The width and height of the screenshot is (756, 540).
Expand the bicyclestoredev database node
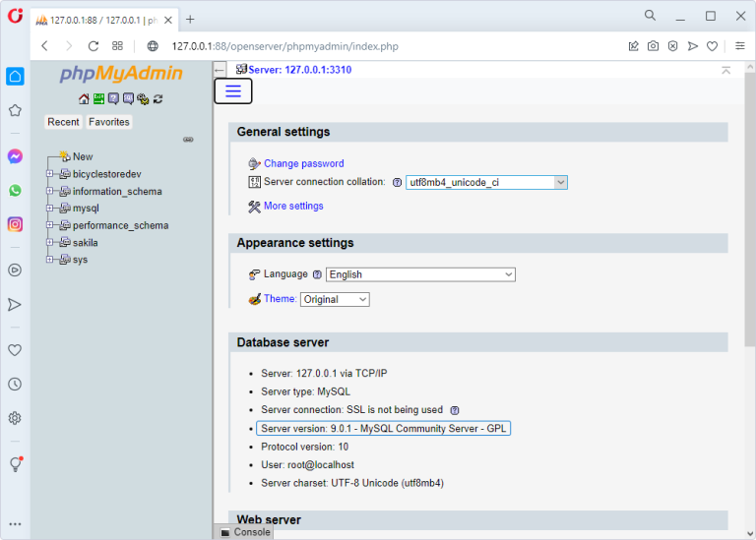tap(49, 173)
